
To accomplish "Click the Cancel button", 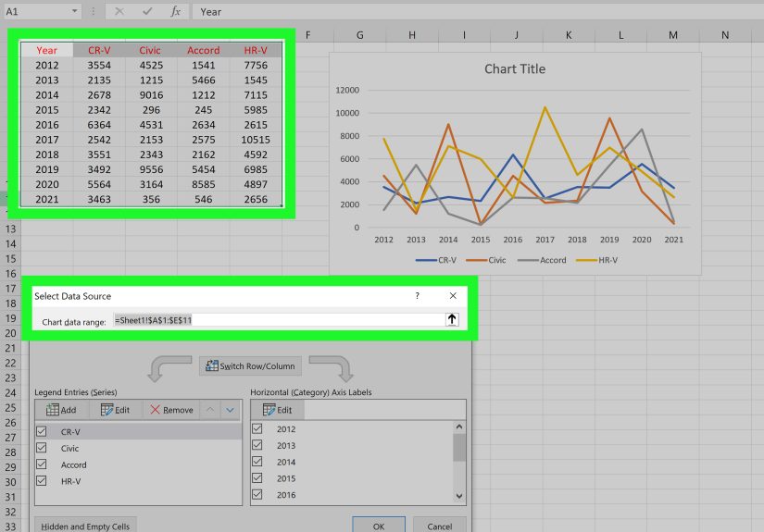I will pyautogui.click(x=440, y=526).
